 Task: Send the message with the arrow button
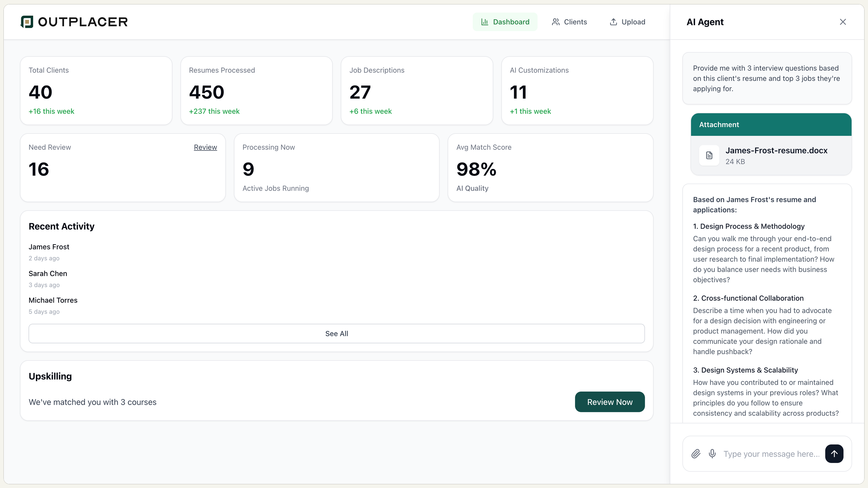coord(834,454)
